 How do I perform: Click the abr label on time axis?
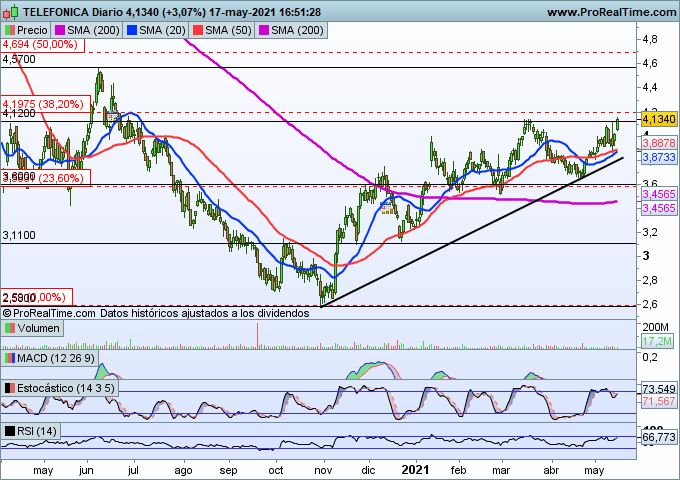(x=551, y=470)
